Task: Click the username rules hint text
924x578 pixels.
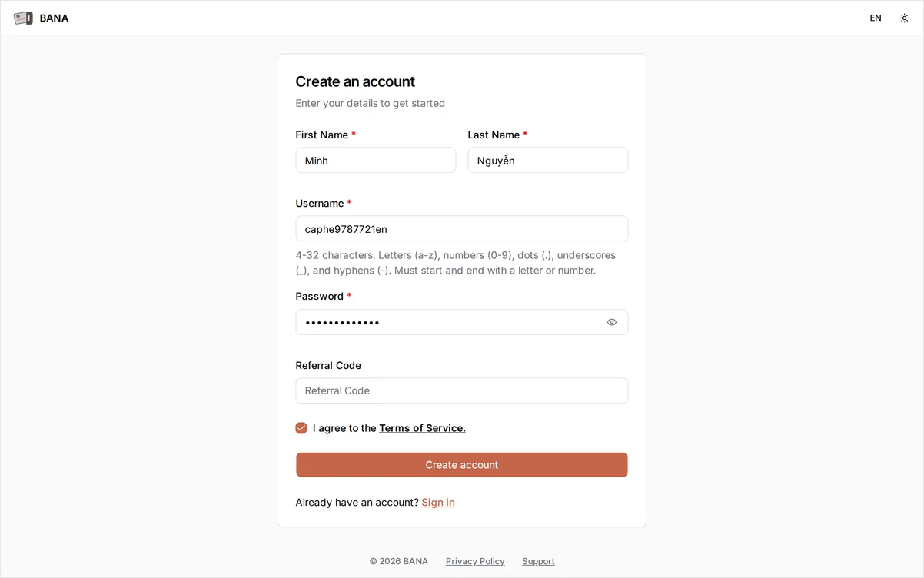Action: point(456,263)
